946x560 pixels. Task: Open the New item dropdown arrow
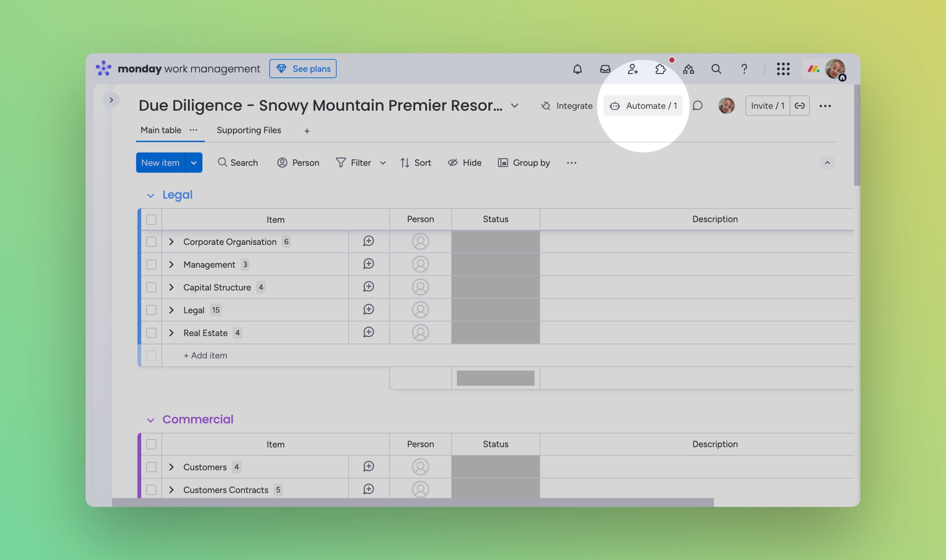pos(194,162)
